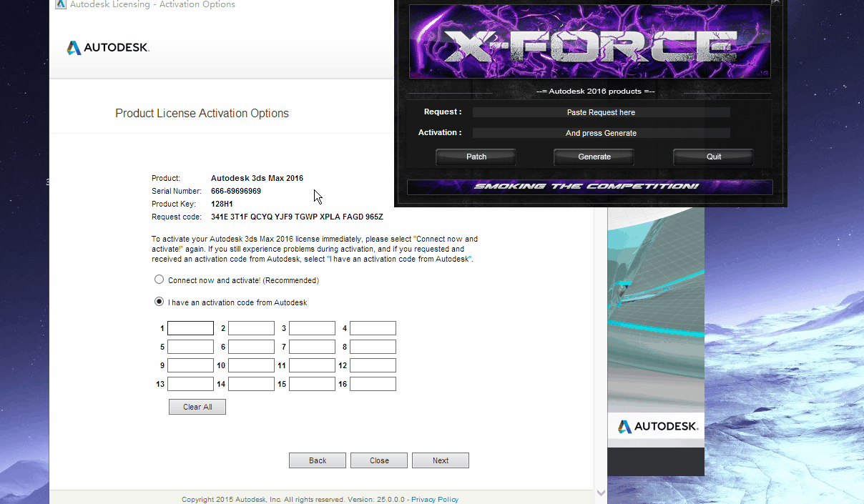Click 'Product License Activation Options' heading

202,113
